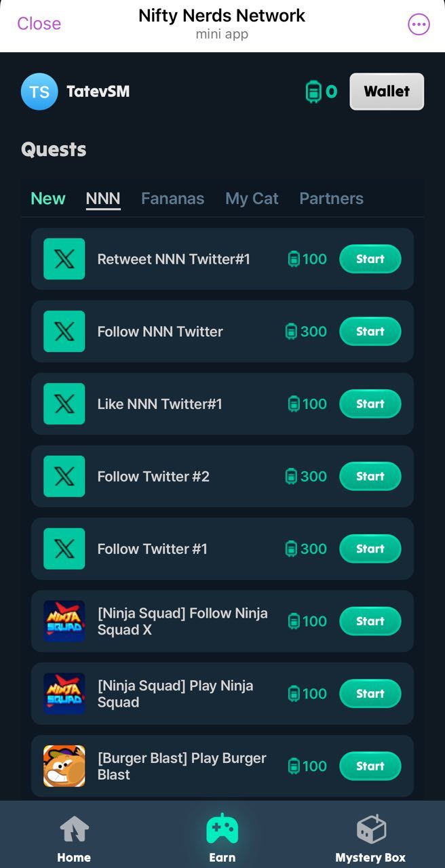Open the My Cat quests tab
445x868 pixels.
coord(252,198)
